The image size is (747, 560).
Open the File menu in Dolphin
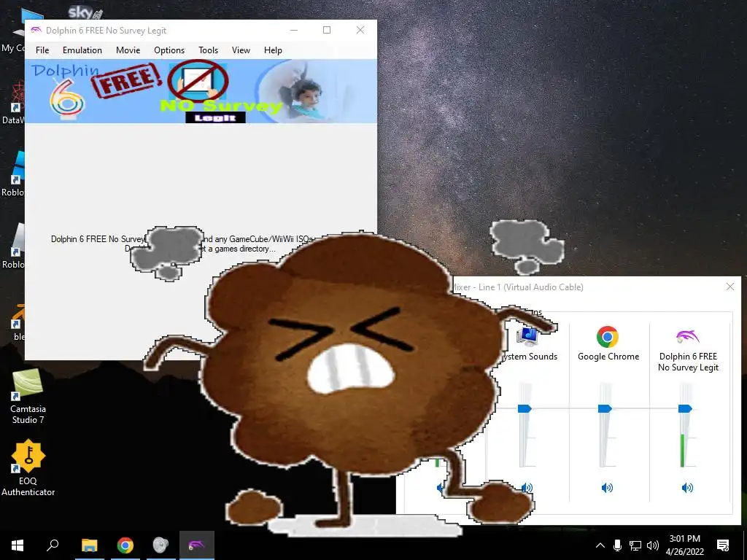point(42,50)
